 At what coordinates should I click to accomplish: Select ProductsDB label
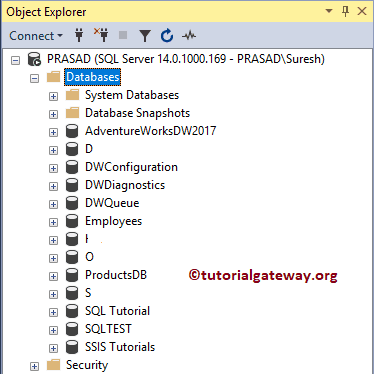point(116,275)
